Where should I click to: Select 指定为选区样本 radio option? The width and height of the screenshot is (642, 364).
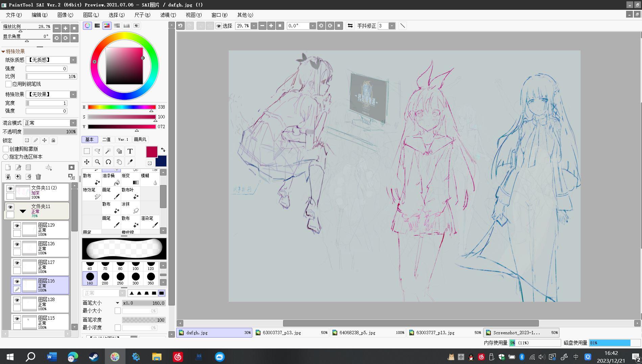click(x=6, y=157)
